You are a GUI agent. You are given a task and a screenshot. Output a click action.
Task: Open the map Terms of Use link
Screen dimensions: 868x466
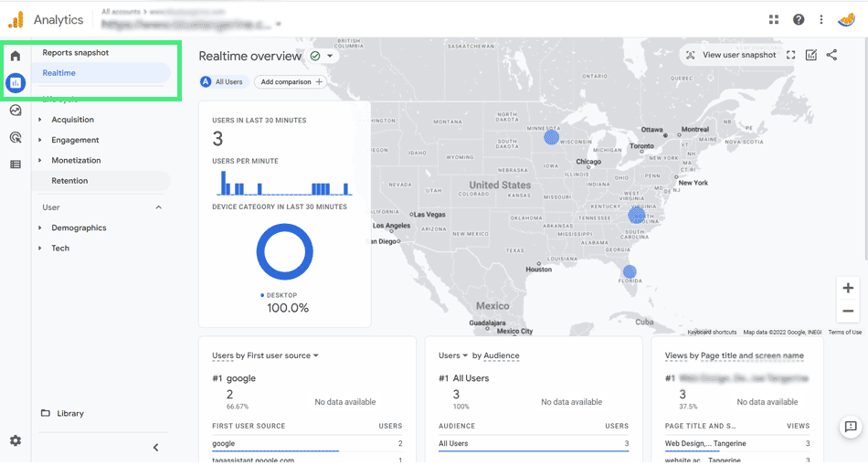pyautogui.click(x=845, y=332)
